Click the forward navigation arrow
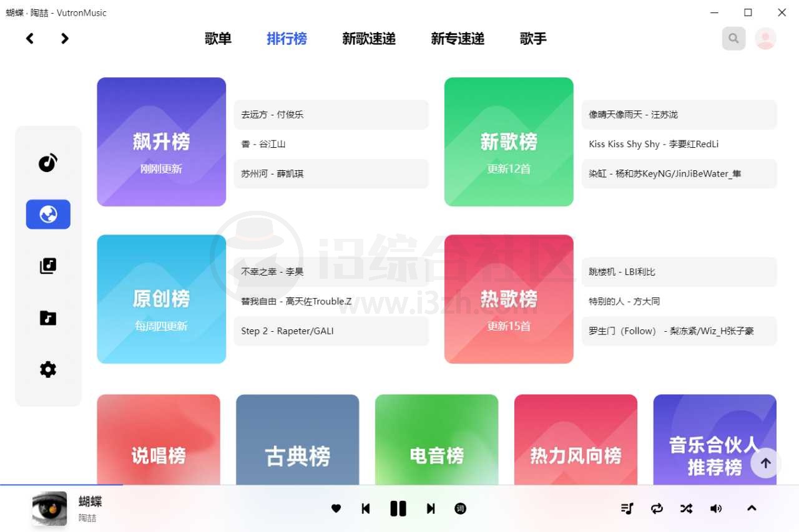This screenshot has height=532, width=799. [64, 38]
